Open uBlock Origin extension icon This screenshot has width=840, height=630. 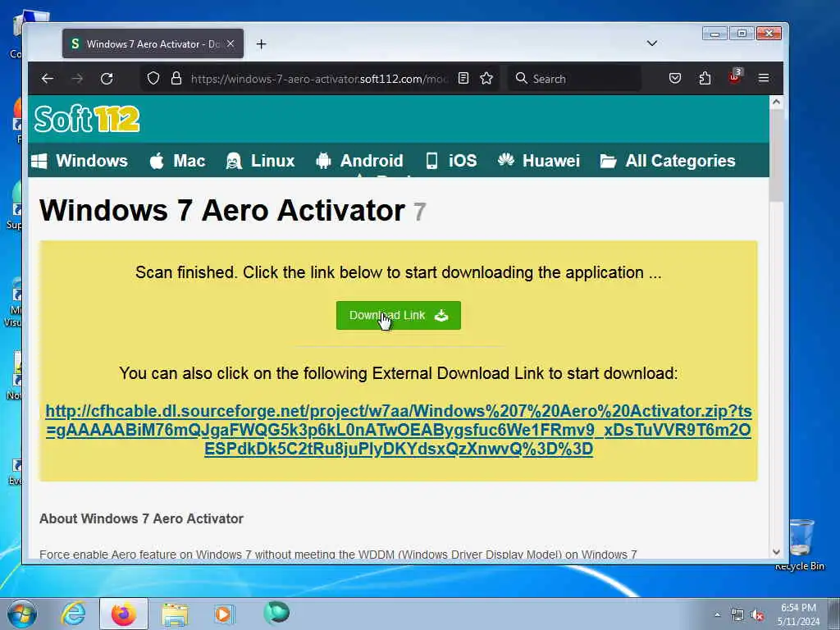[734, 78]
